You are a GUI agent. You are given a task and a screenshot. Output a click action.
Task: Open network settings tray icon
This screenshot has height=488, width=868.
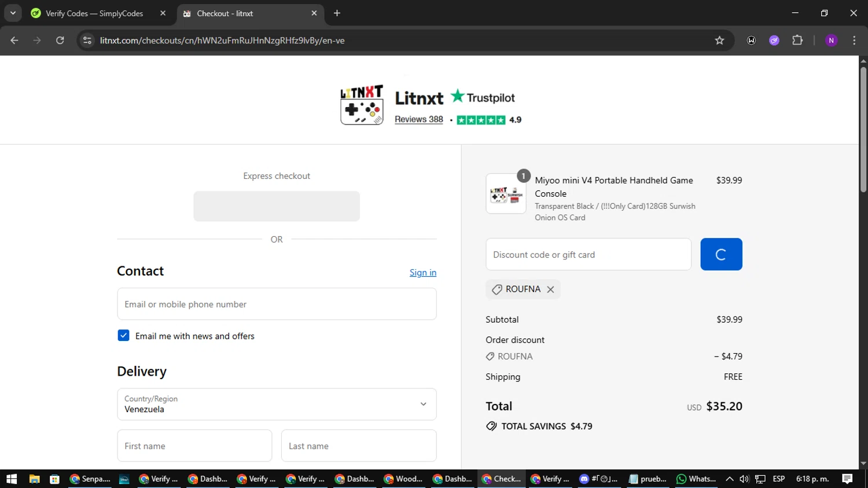pos(760,479)
